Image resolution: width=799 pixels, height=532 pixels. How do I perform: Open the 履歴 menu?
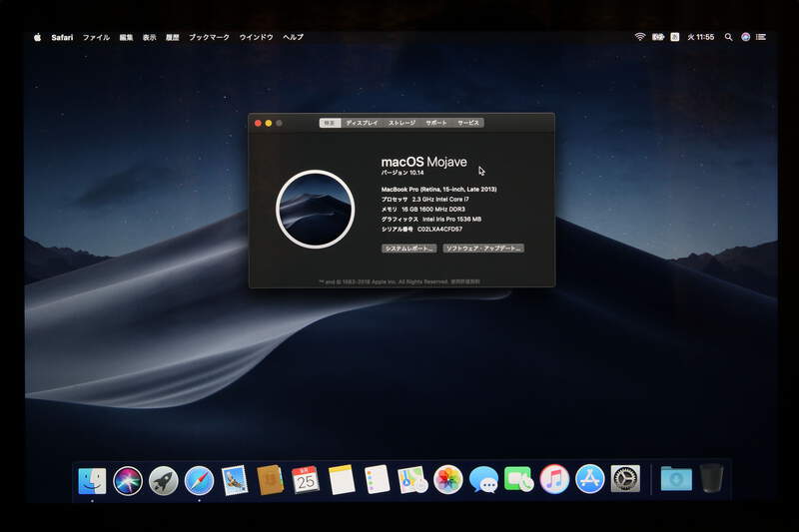pos(172,37)
